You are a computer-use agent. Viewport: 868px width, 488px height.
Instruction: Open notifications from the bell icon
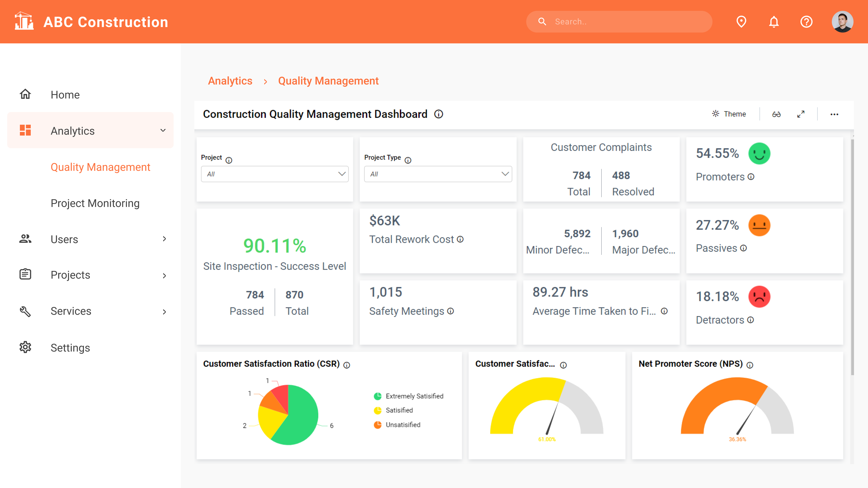point(774,21)
